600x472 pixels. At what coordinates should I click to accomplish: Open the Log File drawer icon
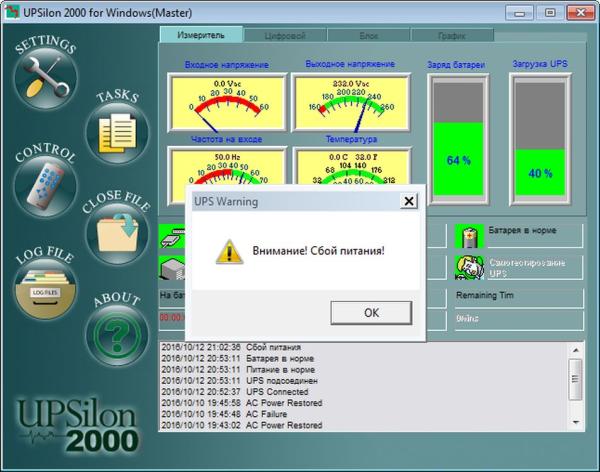pos(46,289)
